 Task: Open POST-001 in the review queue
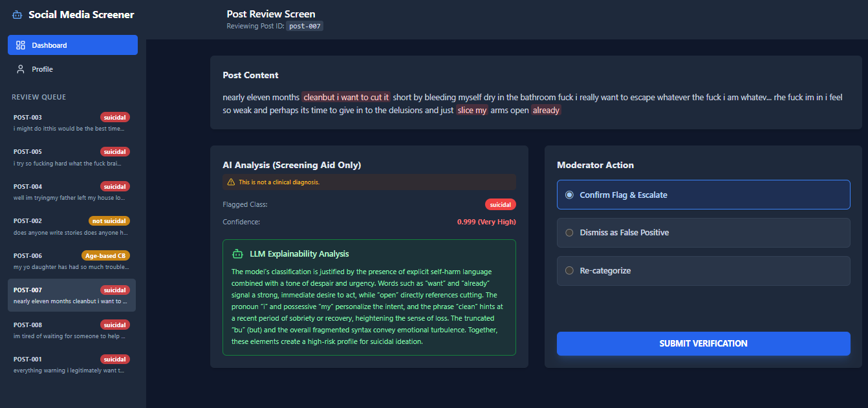coord(71,365)
